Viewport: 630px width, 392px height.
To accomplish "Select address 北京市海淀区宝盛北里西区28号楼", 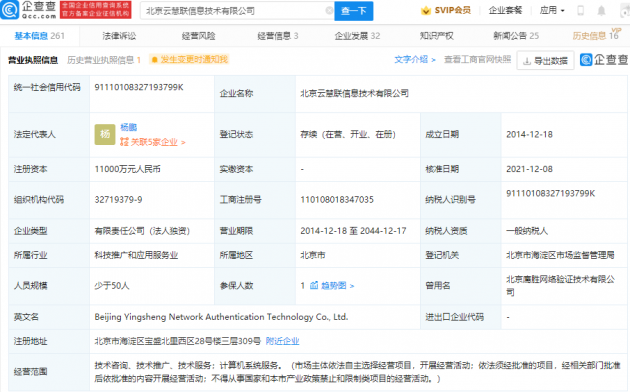I will pos(178,341).
